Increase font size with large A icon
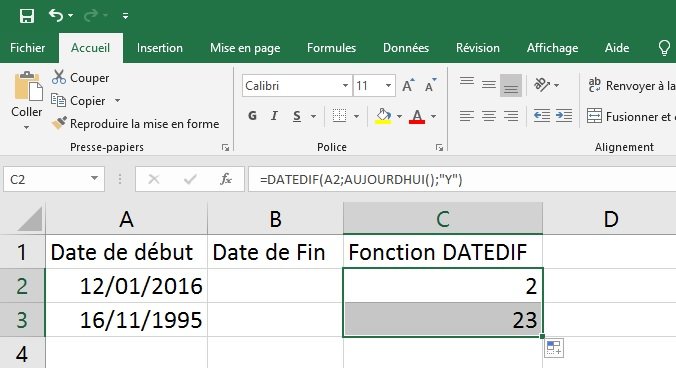Screen dimensions: 676x368 coord(408,85)
